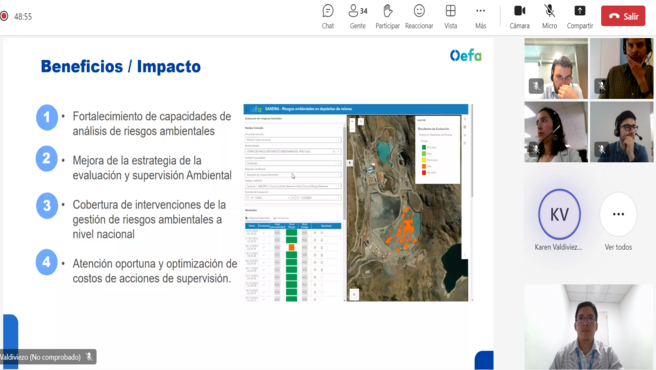The height and width of the screenshot is (370, 656).
Task: Click the SANDRA app header bar in slide
Action: 356,109
